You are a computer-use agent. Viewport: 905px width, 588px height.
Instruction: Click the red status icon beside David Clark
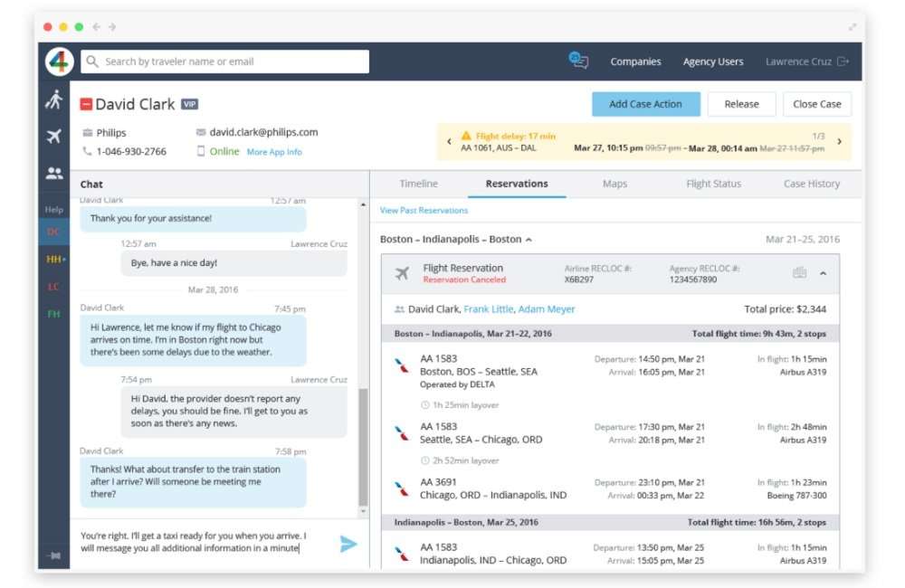86,104
